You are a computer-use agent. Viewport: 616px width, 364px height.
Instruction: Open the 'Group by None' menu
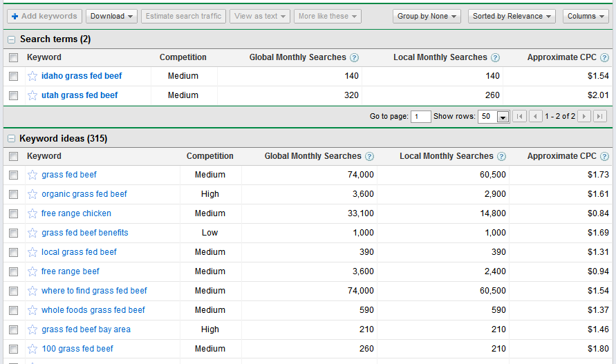pyautogui.click(x=427, y=16)
